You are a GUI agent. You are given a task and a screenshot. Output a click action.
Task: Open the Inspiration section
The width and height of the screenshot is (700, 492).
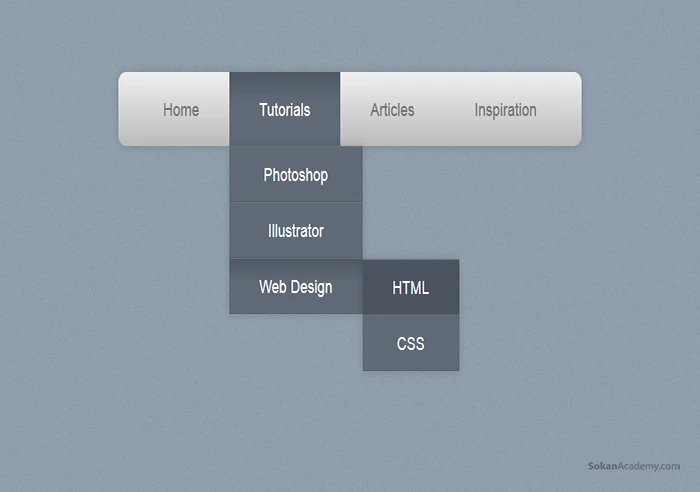tap(505, 110)
